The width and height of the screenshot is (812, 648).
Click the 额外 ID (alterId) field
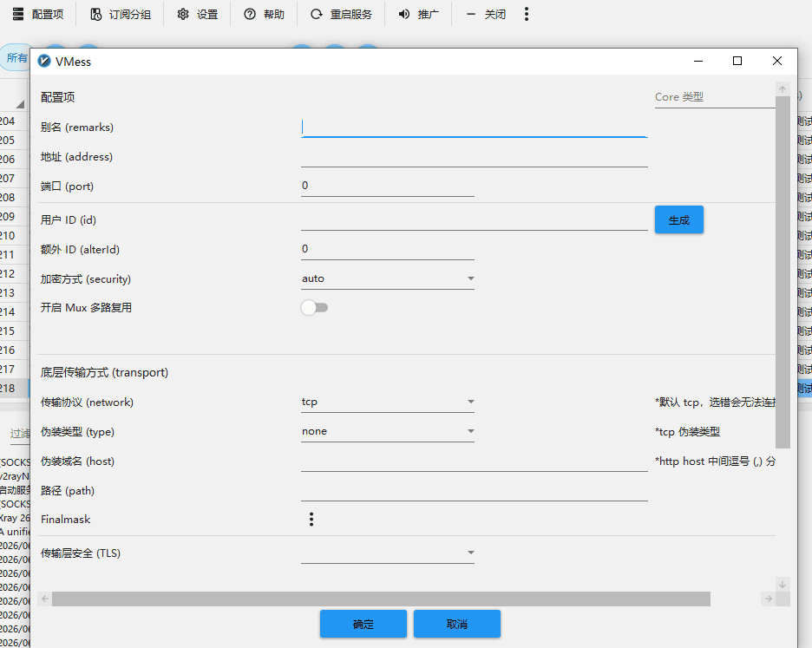tap(388, 249)
